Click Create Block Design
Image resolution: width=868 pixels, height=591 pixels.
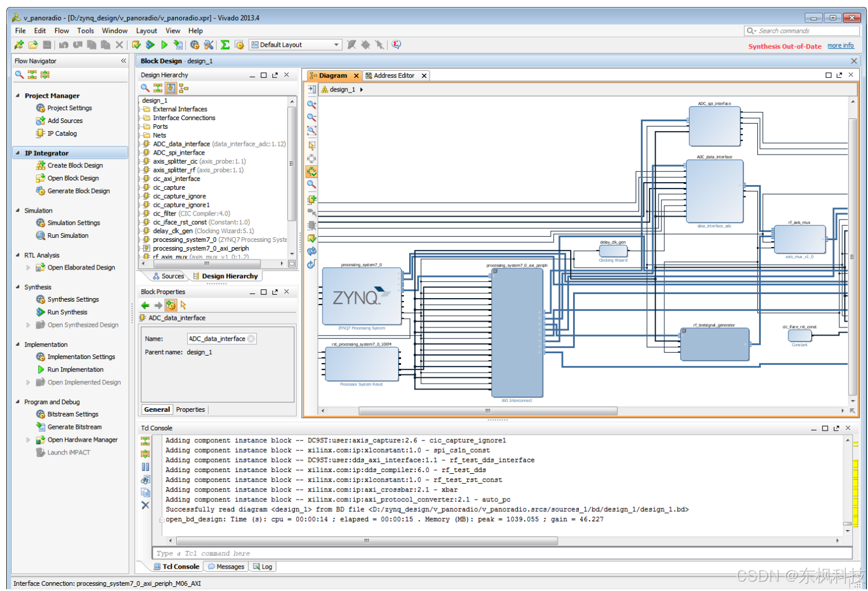click(x=75, y=166)
